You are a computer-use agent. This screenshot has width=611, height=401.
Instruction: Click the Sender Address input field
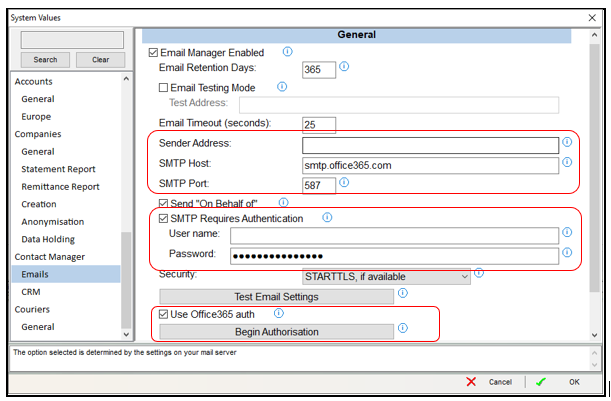pyautogui.click(x=430, y=145)
